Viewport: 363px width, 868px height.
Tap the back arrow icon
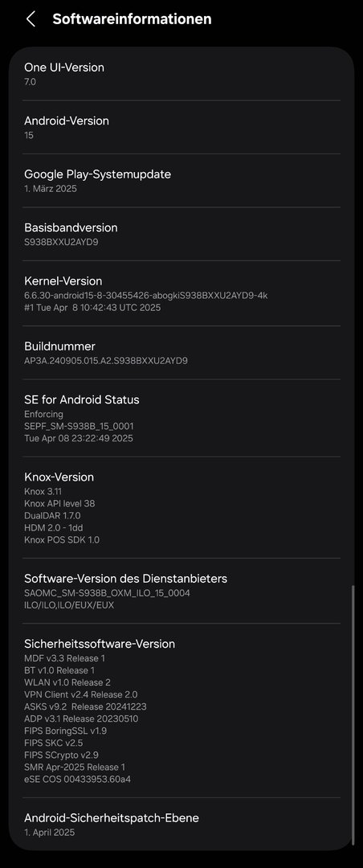[x=31, y=18]
